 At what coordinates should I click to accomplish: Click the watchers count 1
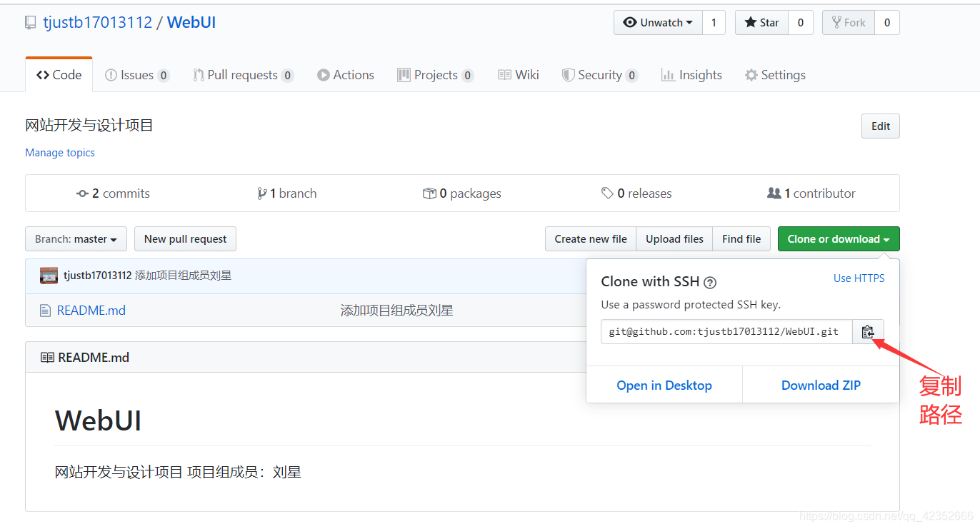[x=714, y=23]
